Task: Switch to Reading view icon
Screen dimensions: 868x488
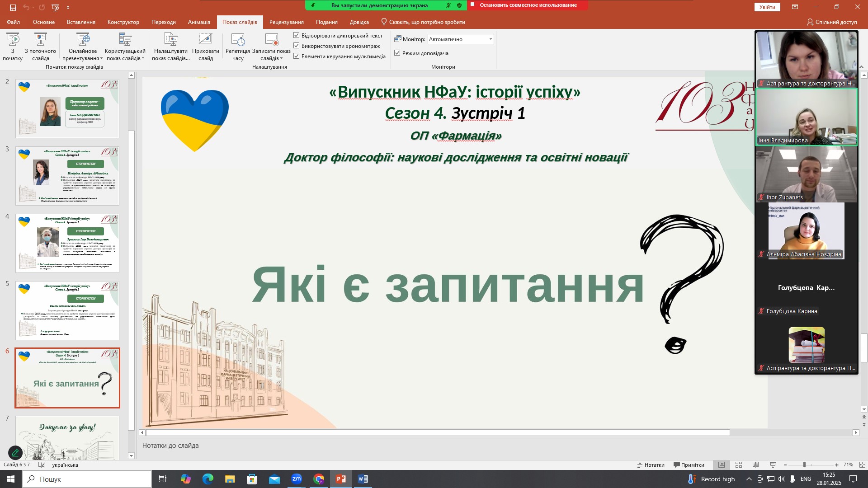Action: pyautogui.click(x=755, y=465)
